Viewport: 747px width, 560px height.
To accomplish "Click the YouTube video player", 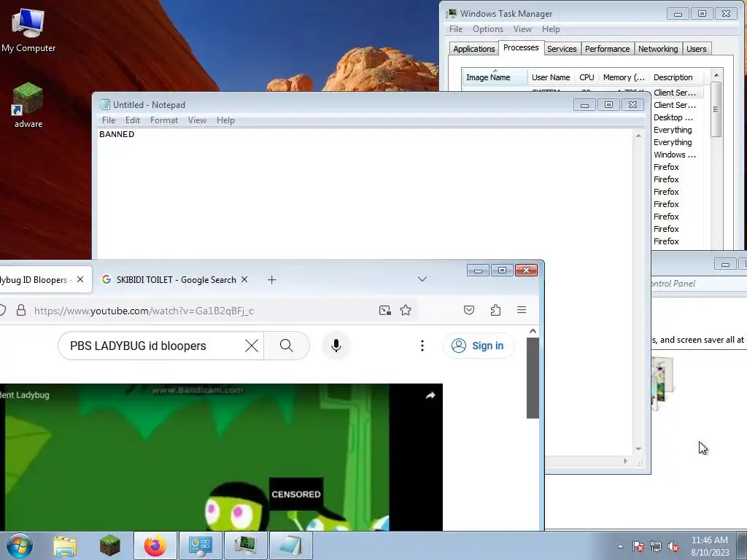I will 221,457.
